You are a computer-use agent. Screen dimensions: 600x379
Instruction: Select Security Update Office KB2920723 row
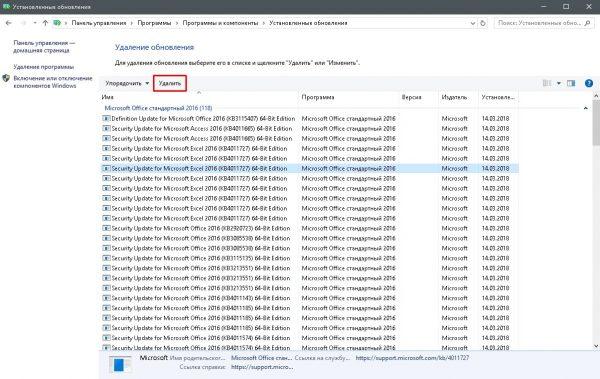pos(310,228)
